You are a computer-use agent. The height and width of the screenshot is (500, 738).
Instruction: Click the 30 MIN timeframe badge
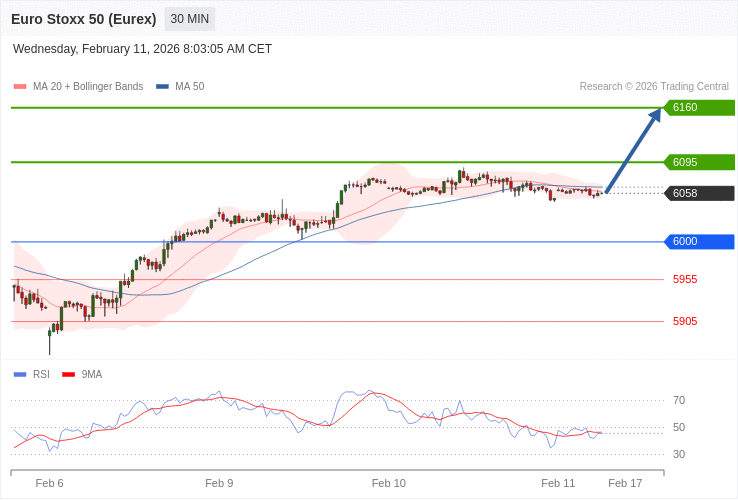tap(189, 19)
